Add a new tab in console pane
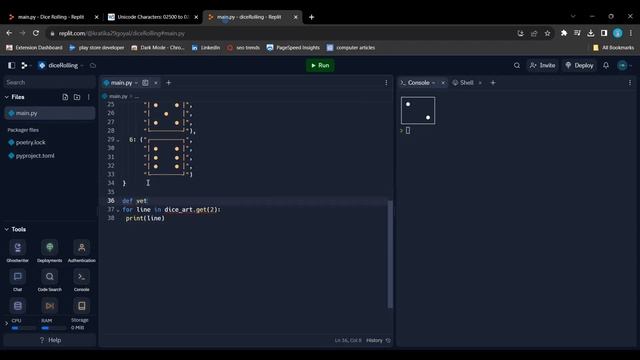 [493, 83]
